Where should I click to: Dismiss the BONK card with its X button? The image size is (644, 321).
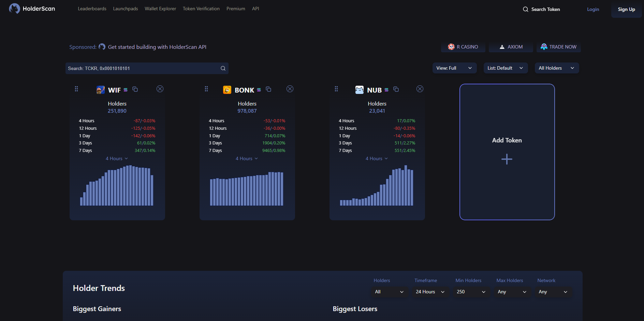pos(290,89)
